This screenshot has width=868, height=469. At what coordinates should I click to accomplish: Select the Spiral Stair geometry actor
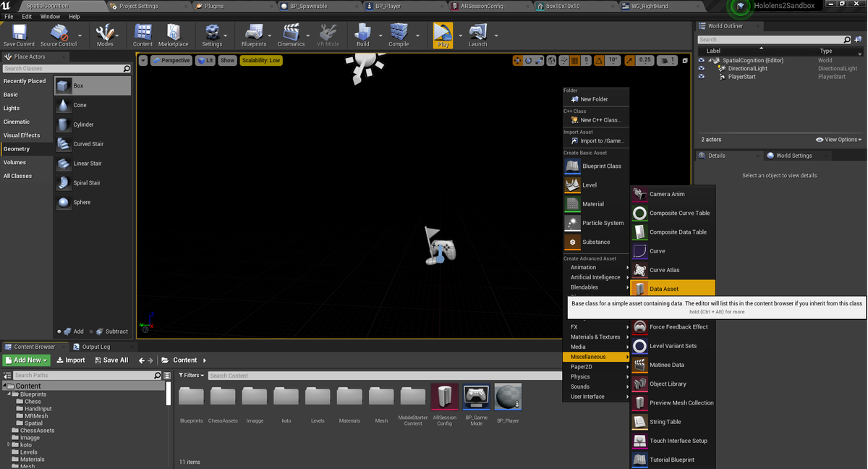click(x=93, y=183)
